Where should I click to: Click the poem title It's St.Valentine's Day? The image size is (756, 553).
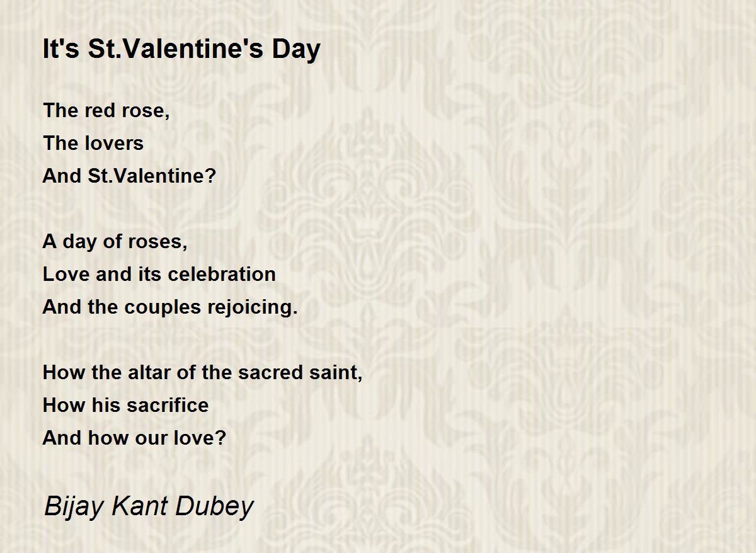181,49
